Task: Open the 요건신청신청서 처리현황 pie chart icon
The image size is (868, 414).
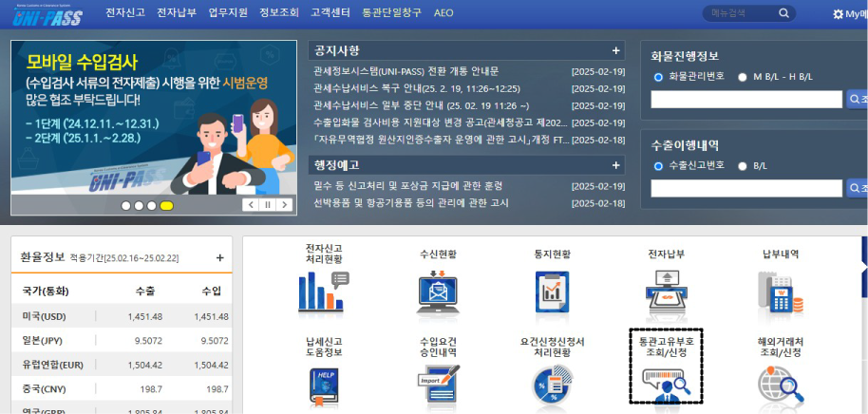Action: coord(552,386)
